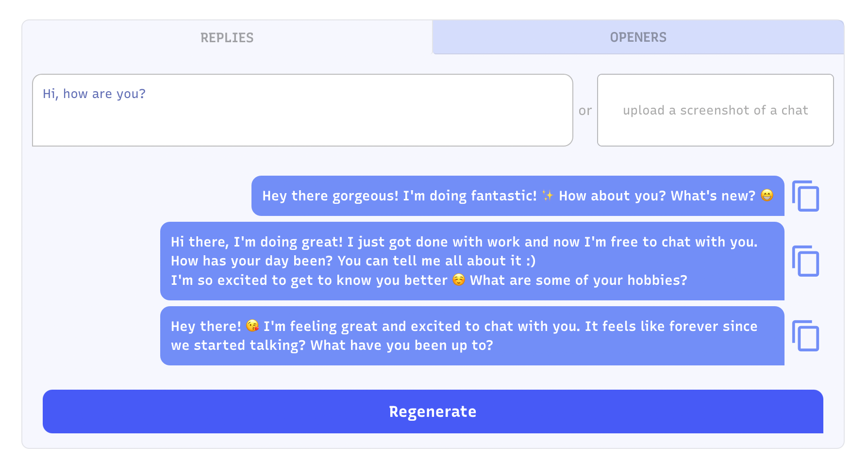The image size is (868, 461).
Task: Copy the "Hey there gorgeous" reply
Action: coord(805,196)
